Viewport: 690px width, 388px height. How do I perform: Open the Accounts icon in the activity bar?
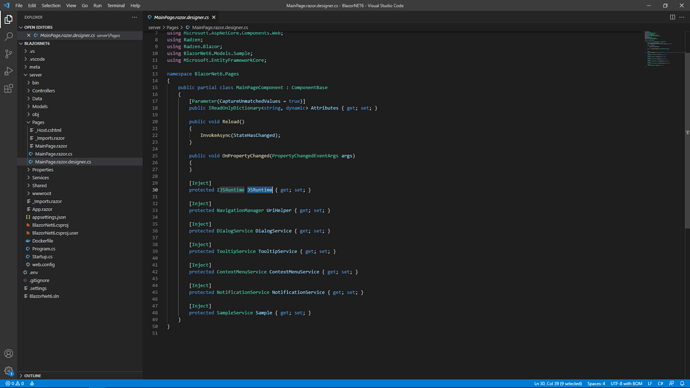point(8,354)
